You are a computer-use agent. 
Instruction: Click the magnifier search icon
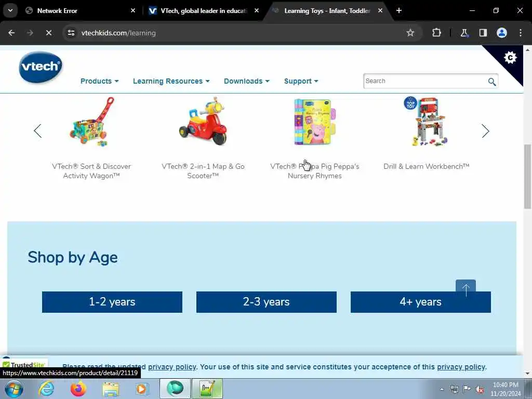pyautogui.click(x=491, y=82)
